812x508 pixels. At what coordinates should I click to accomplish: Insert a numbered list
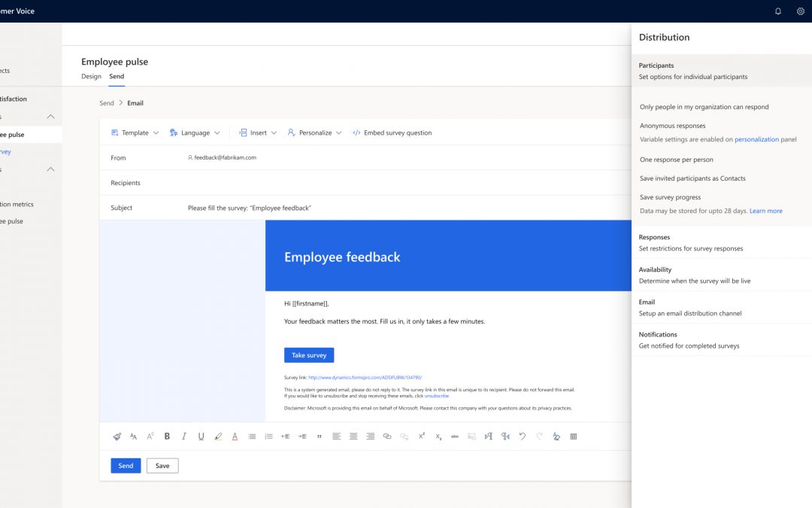point(268,437)
